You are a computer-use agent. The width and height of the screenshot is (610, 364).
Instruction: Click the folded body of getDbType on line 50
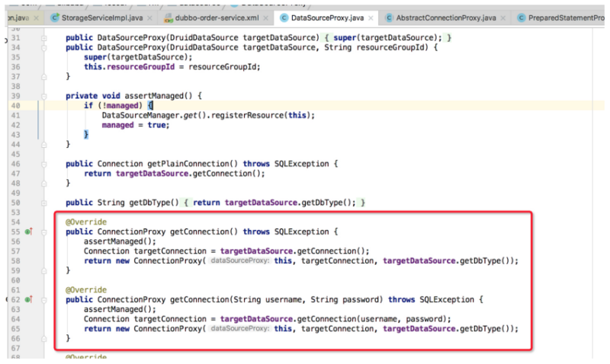point(274,203)
